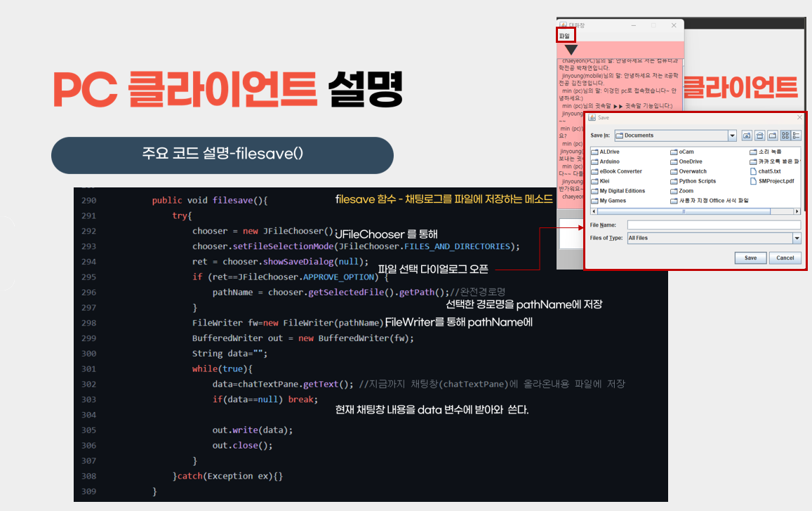
Task: Click inside the File Name input field
Action: tap(716, 224)
